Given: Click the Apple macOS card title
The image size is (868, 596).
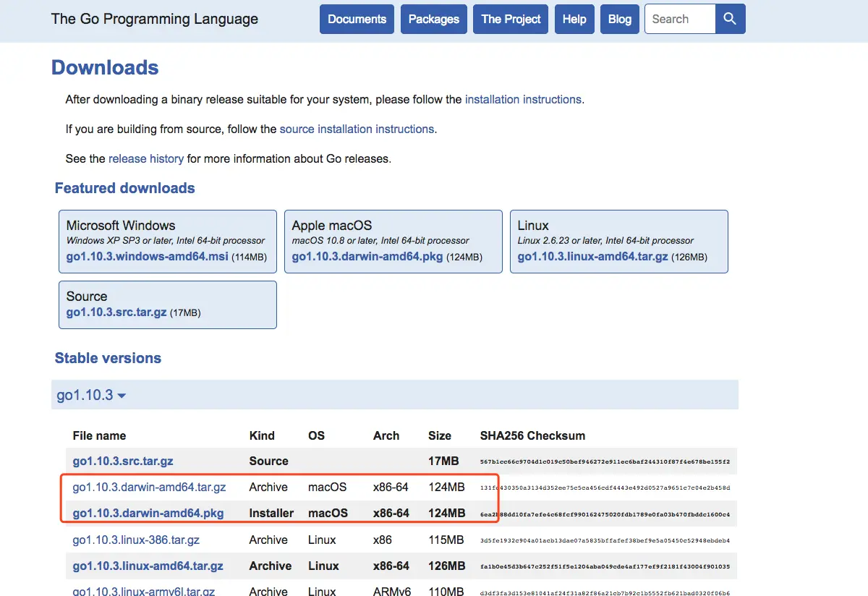Looking at the screenshot, I should coord(332,226).
